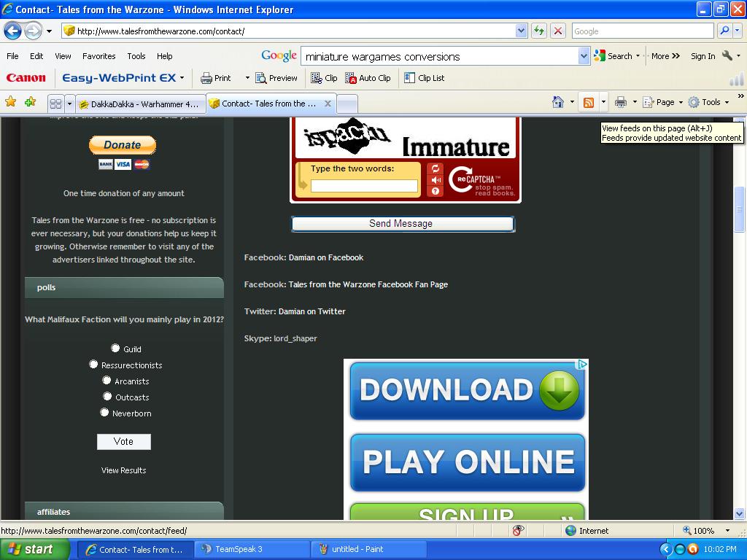747x560 pixels.
Task: Open the Favorites menu
Action: (98, 56)
